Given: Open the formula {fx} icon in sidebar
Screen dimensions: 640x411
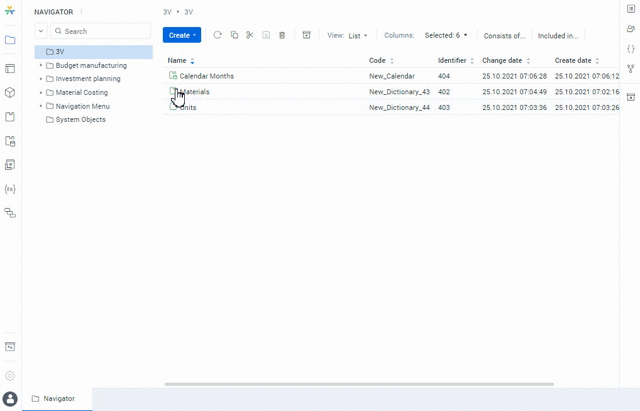Looking at the screenshot, I should tap(10, 189).
